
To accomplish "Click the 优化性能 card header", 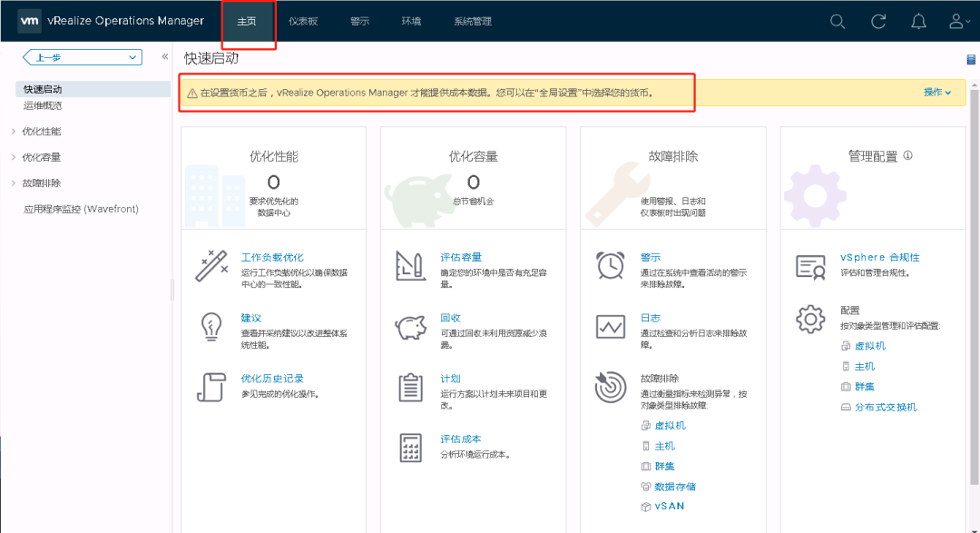I will pyautogui.click(x=274, y=178).
